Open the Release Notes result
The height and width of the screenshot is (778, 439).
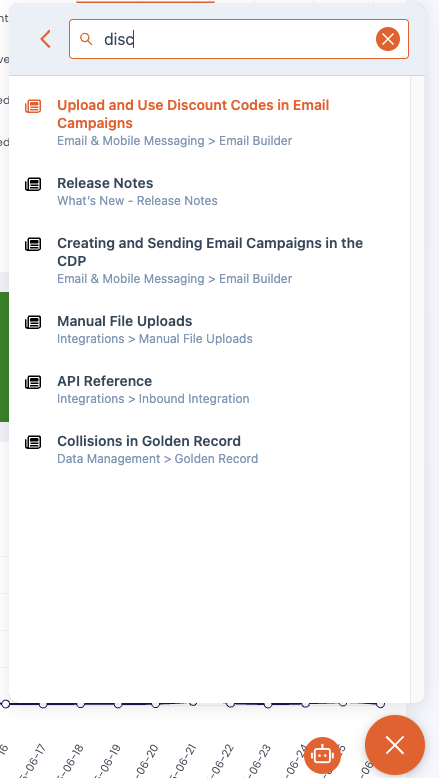[105, 183]
